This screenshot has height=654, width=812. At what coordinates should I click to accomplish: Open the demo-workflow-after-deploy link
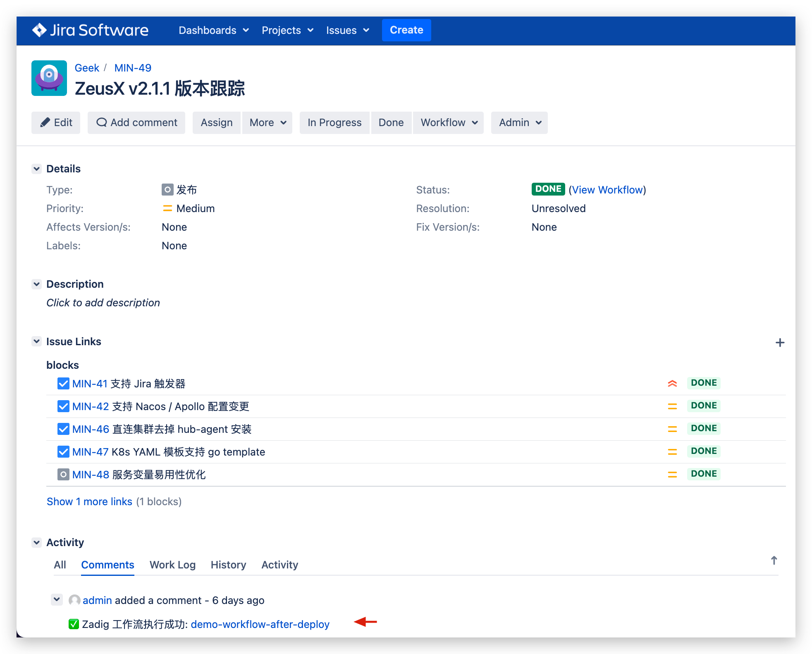click(260, 624)
